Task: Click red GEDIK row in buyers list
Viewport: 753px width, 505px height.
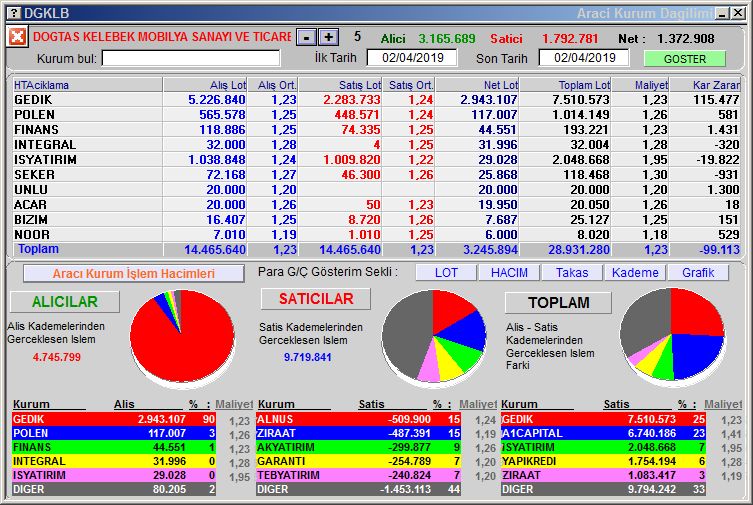Action: pos(114,419)
